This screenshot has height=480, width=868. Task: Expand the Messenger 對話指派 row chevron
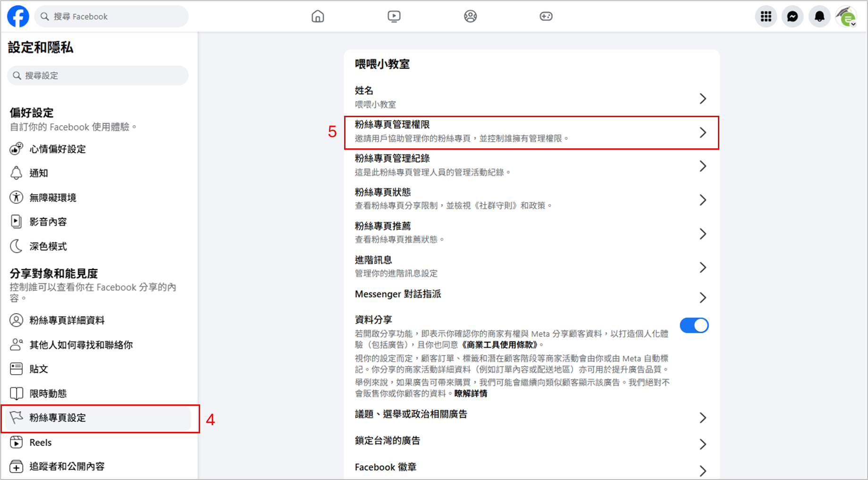point(703,297)
